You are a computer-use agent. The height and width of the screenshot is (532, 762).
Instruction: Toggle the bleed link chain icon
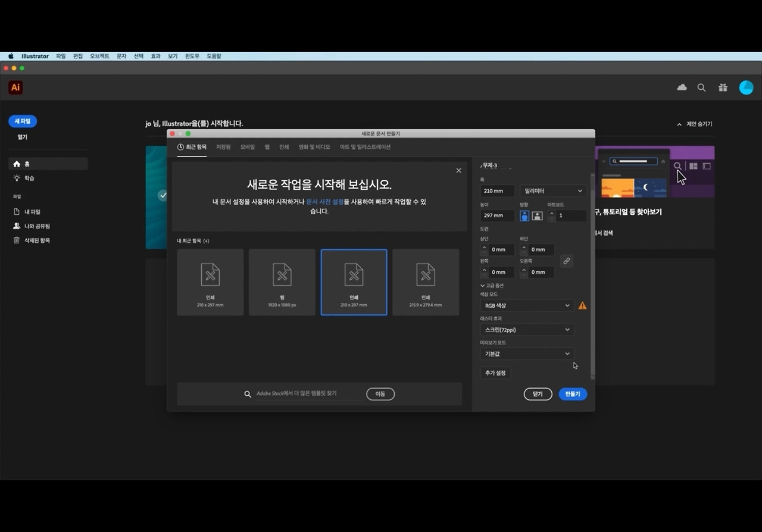[567, 261]
